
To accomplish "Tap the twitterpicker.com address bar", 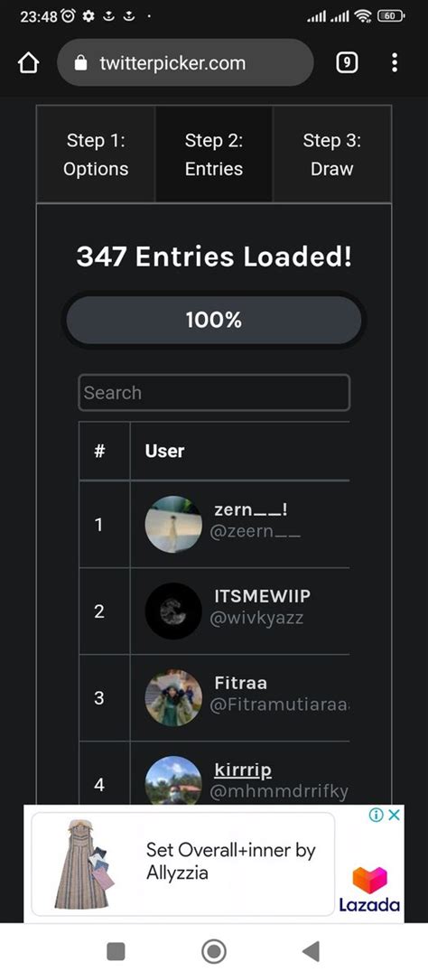I will click(185, 62).
